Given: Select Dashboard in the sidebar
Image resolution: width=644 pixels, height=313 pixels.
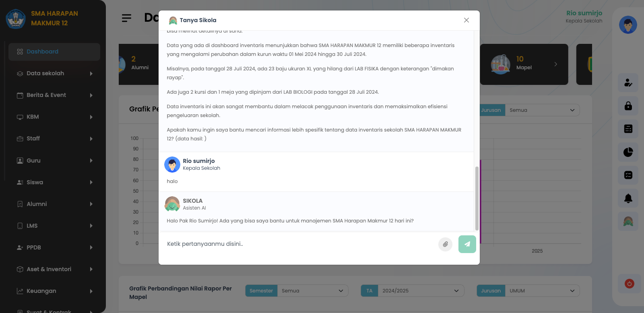Looking at the screenshot, I should [54, 52].
